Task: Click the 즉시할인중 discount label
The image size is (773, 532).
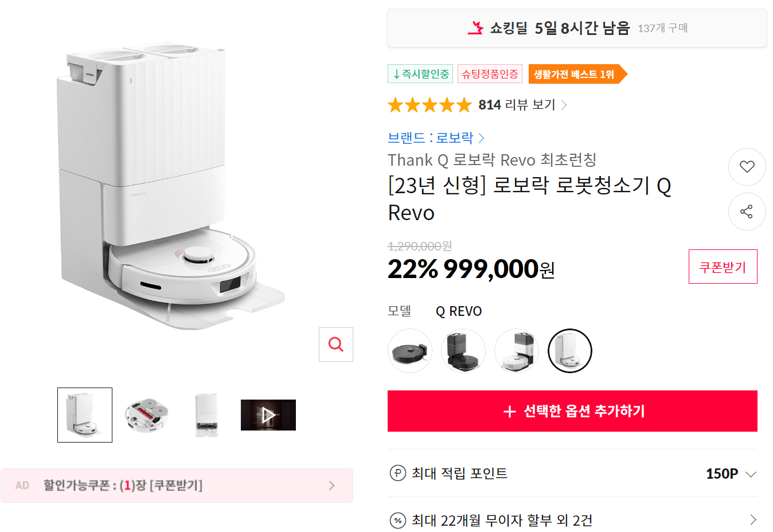Action: [x=420, y=73]
